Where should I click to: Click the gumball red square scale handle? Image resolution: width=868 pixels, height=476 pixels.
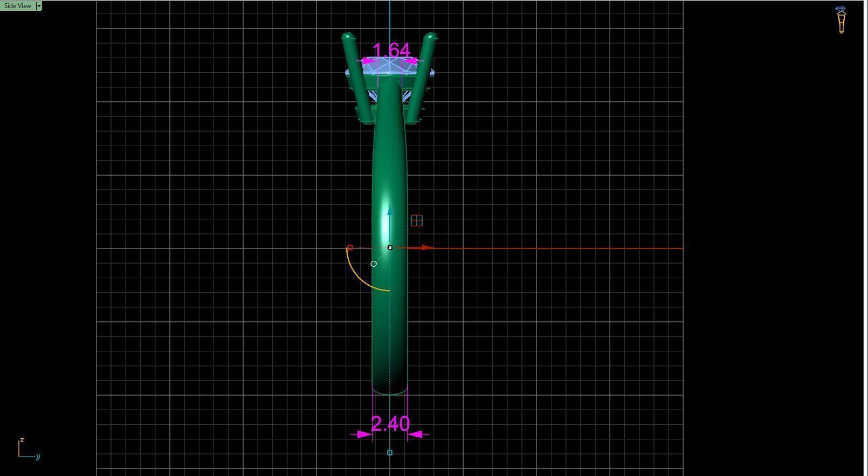350,247
